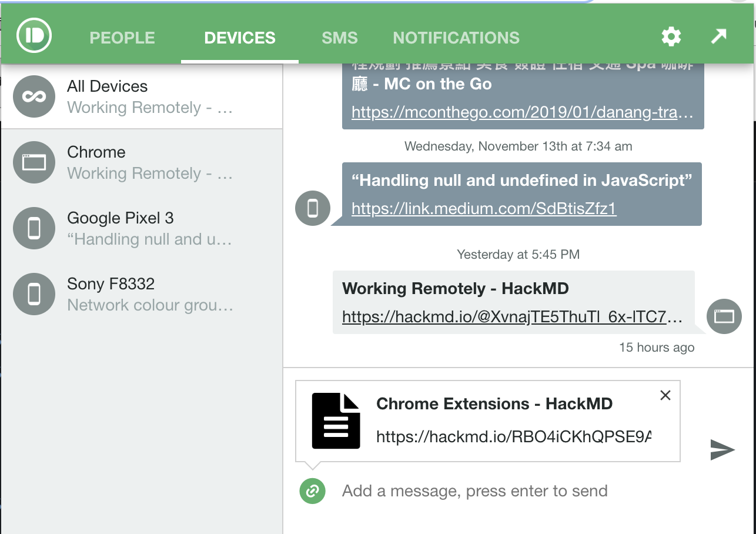Click the phone icon beside the Medium message

(312, 208)
